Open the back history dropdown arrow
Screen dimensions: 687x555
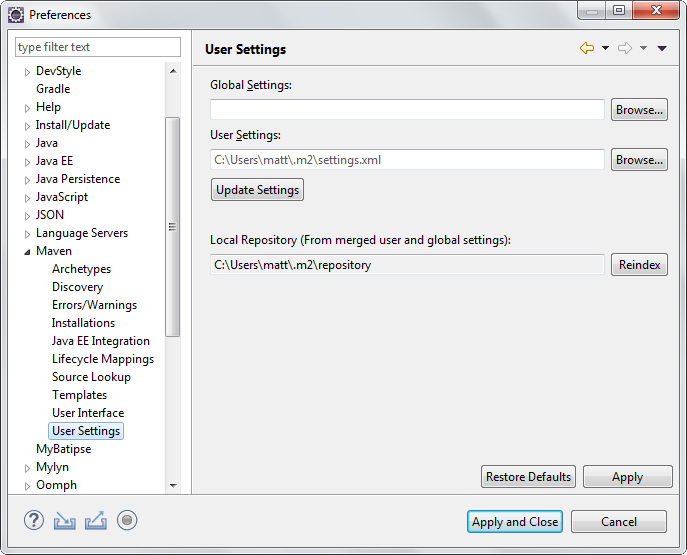point(605,49)
